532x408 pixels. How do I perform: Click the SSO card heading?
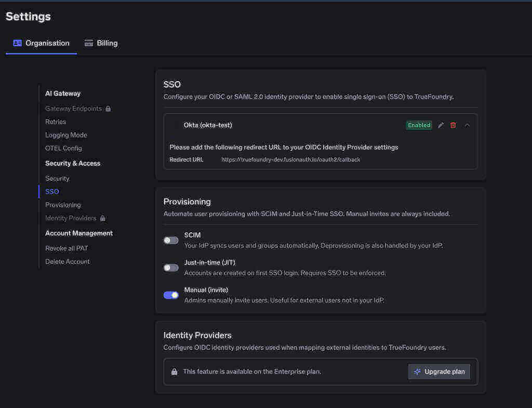[x=172, y=84]
